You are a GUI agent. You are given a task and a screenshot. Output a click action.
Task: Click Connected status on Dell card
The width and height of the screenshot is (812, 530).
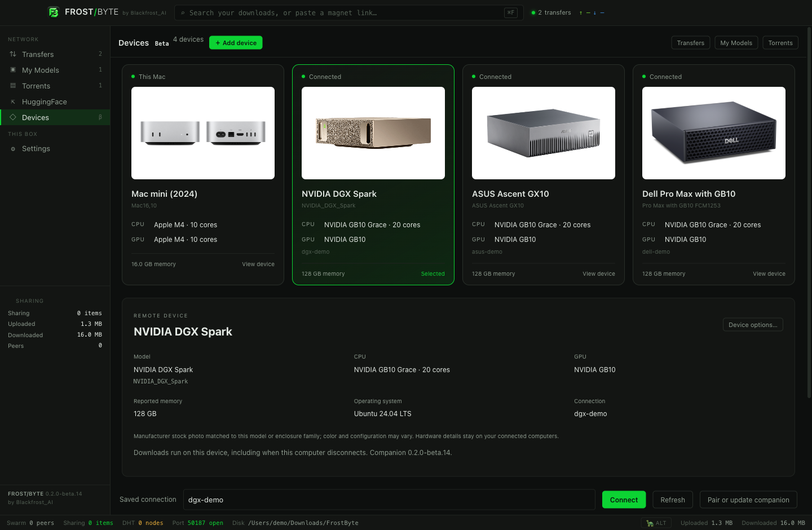tap(665, 77)
